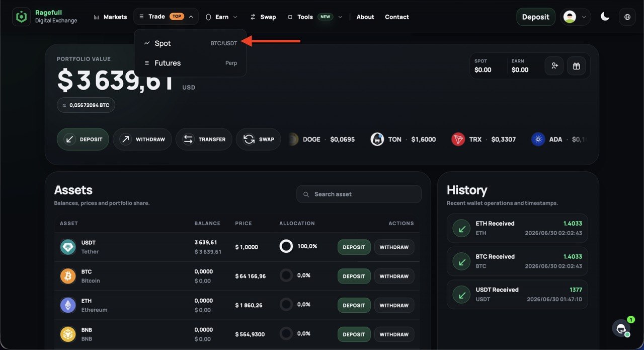Deposit into BTC row
Image resolution: width=644 pixels, height=350 pixels.
click(354, 276)
